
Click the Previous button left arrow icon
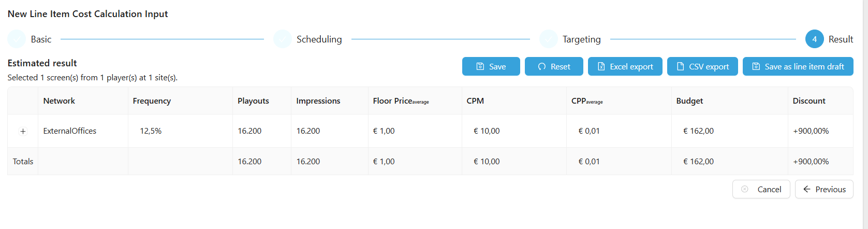pyautogui.click(x=807, y=189)
